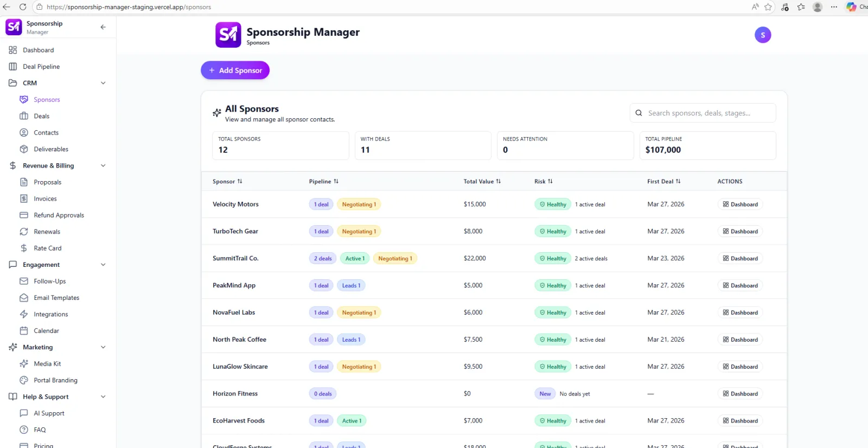Sort the table by Risk column
Viewport: 868px width, 448px height.
coord(543,182)
